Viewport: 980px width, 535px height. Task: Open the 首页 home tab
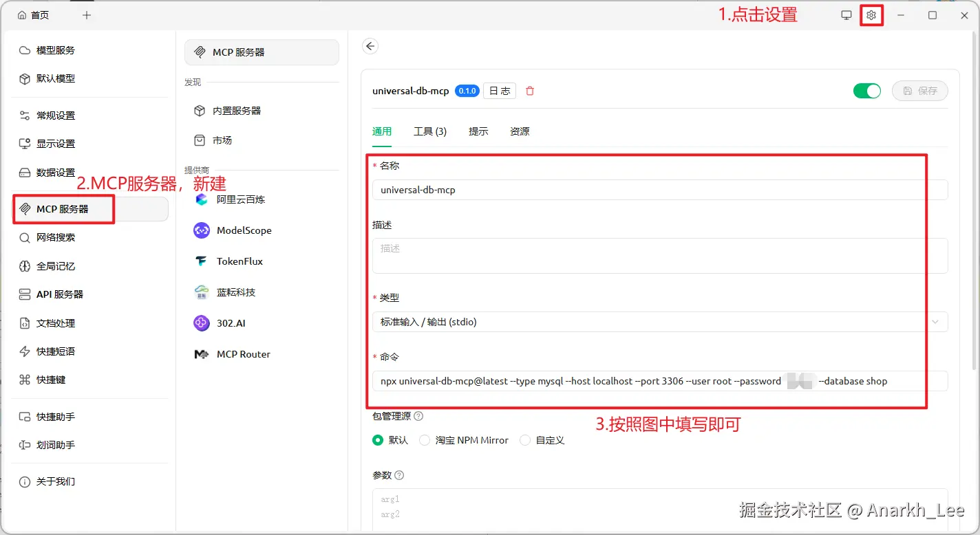pyautogui.click(x=33, y=15)
